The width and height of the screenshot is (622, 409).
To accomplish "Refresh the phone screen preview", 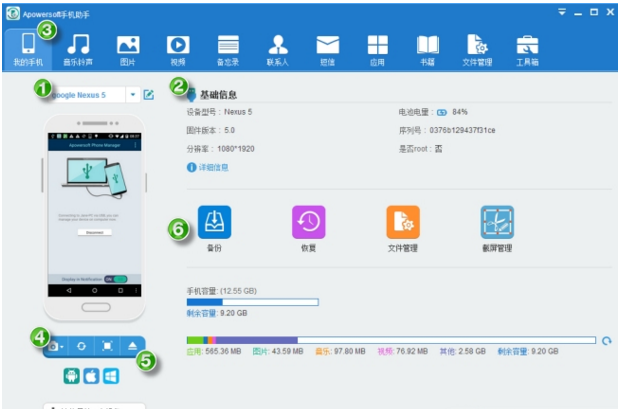I will pyautogui.click(x=81, y=346).
